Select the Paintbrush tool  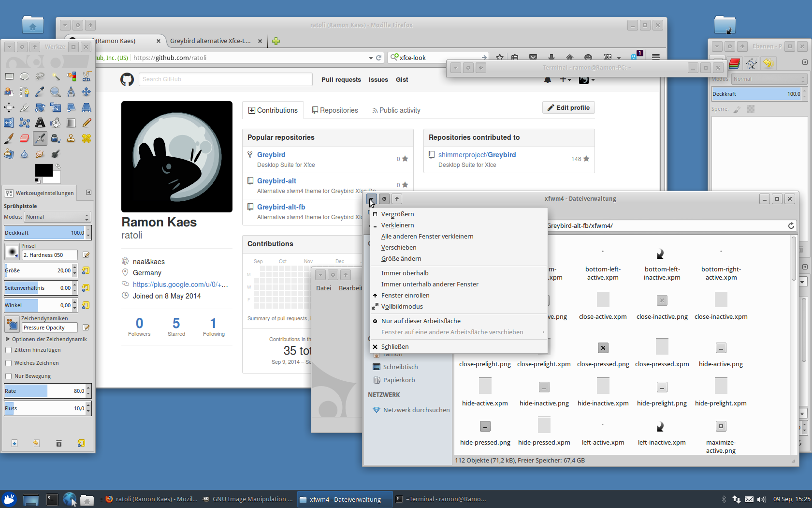pos(9,138)
